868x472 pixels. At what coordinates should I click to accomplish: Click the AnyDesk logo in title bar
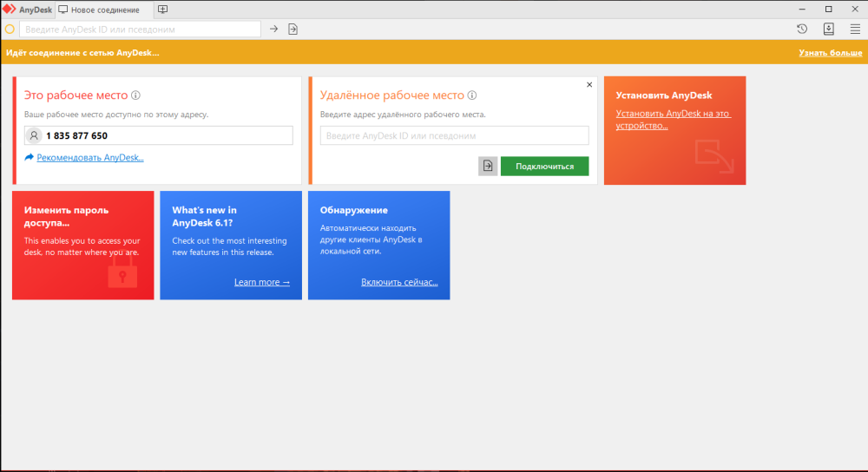(x=10, y=10)
